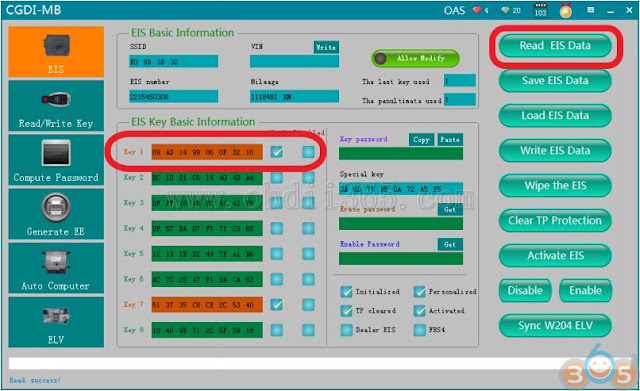640x391 pixels.
Task: Click the Save EIS Data button
Action: [555, 80]
